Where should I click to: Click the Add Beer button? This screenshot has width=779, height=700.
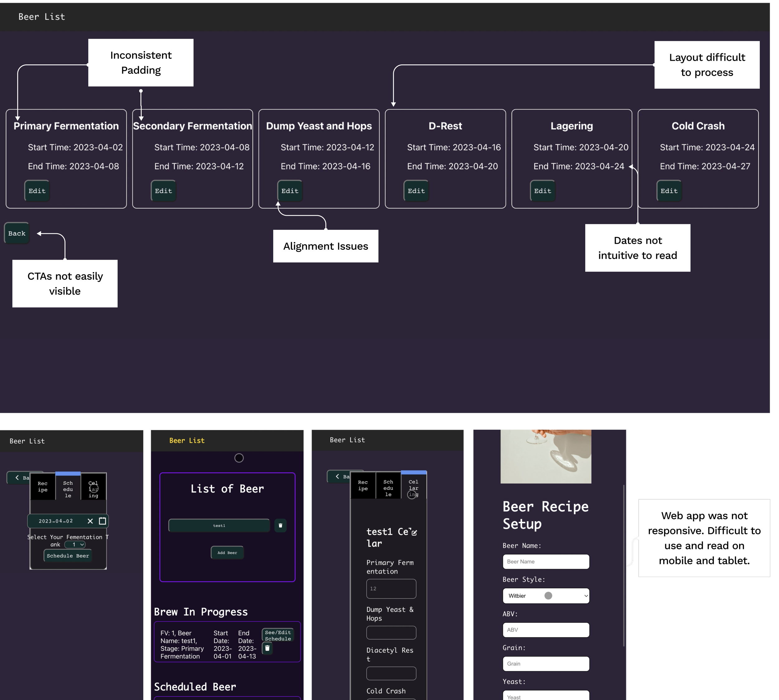pyautogui.click(x=227, y=553)
